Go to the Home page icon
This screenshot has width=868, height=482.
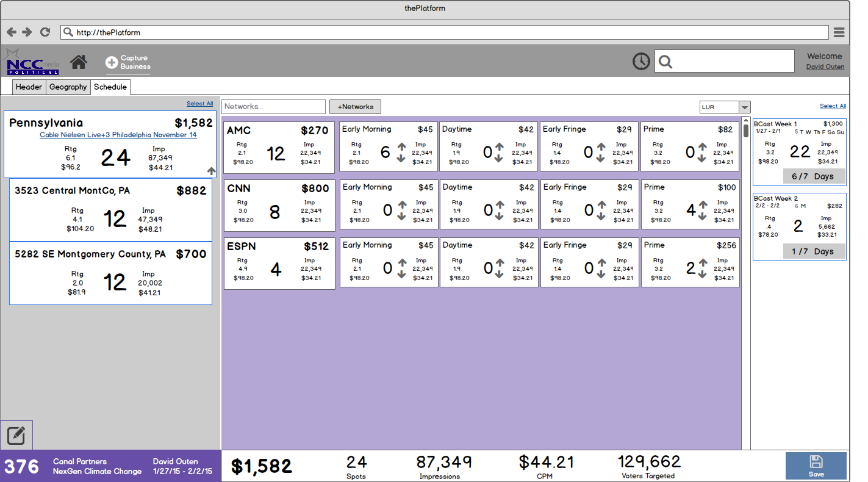79,62
